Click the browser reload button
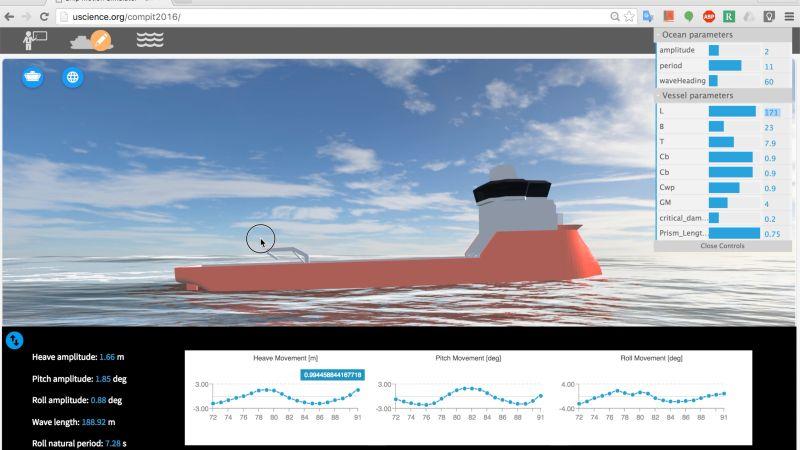This screenshot has height=450, width=800. (44, 17)
